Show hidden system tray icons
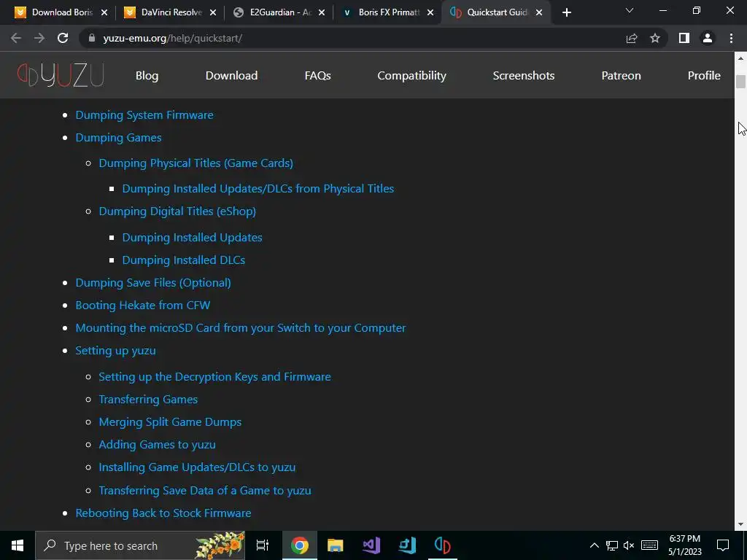The height and width of the screenshot is (560, 747). (x=594, y=545)
